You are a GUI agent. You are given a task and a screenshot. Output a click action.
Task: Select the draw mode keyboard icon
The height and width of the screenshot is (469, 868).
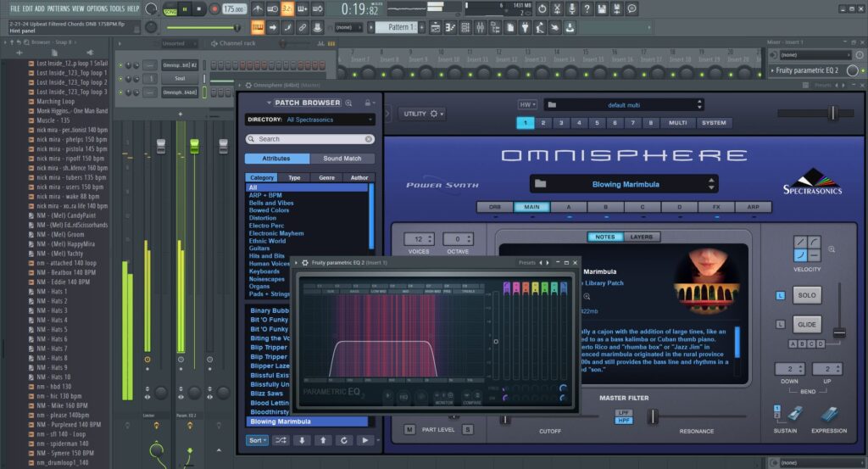click(258, 27)
